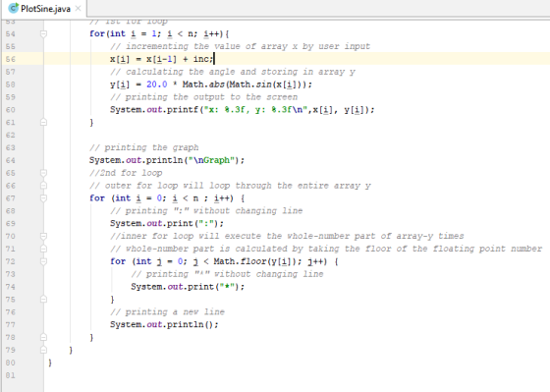Click line number 56 in the gutter
Viewport: 550px width, 392px height.
tap(11, 59)
